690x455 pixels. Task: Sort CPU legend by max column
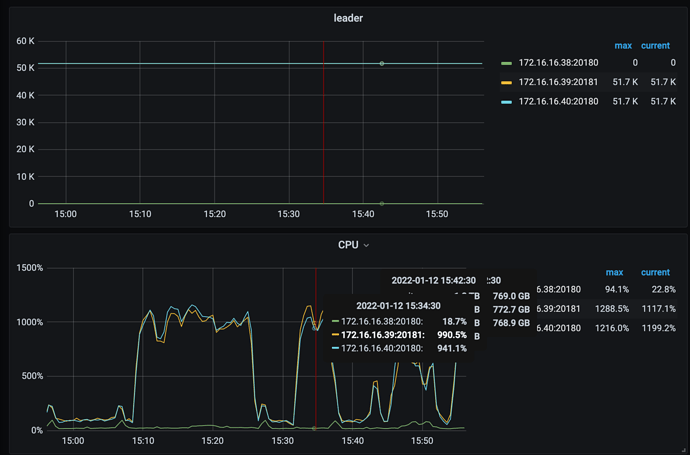click(x=614, y=272)
